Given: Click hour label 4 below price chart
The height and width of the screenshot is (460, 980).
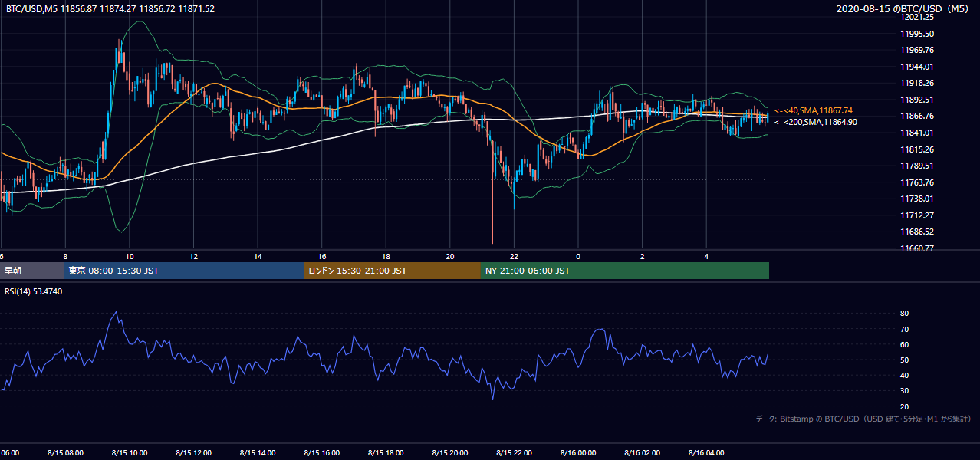Looking at the screenshot, I should [x=706, y=257].
